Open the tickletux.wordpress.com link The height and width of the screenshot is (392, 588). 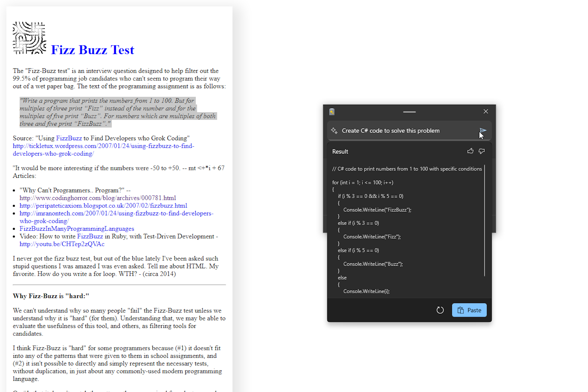click(x=103, y=146)
